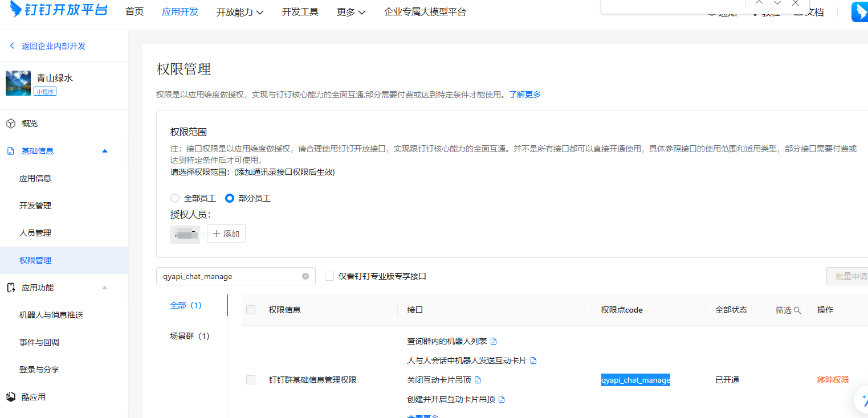
Task: Click the floating assistant icon at right edge
Action: [862, 400]
